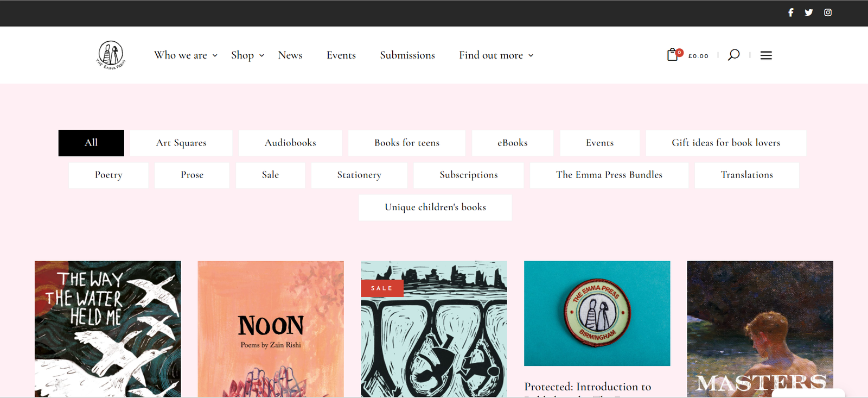The height and width of the screenshot is (398, 868).
Task: Go to the News page
Action: pos(290,55)
